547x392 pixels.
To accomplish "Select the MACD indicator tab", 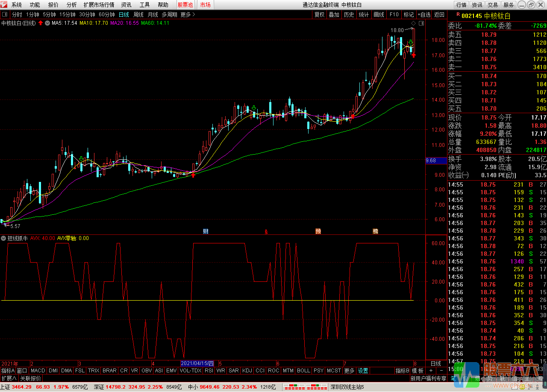I will pos(38,371).
